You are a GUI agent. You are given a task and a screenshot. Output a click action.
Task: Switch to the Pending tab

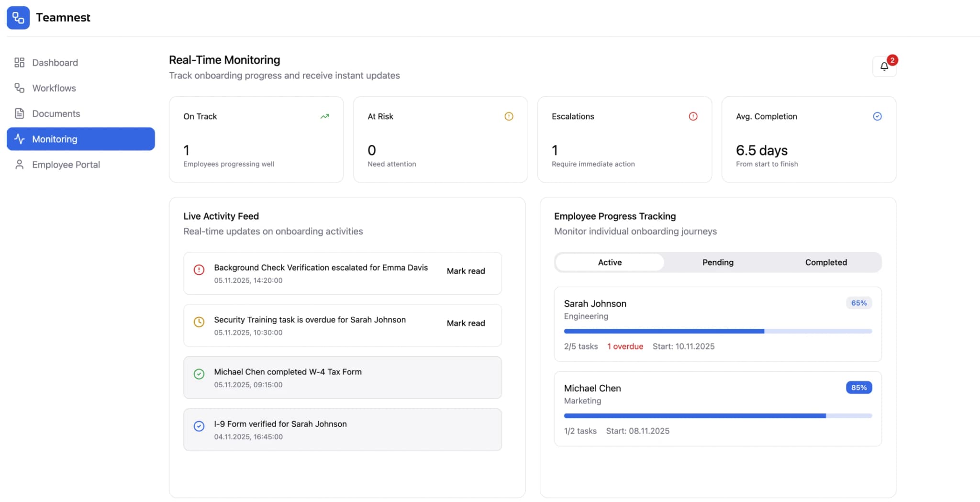[x=718, y=262]
